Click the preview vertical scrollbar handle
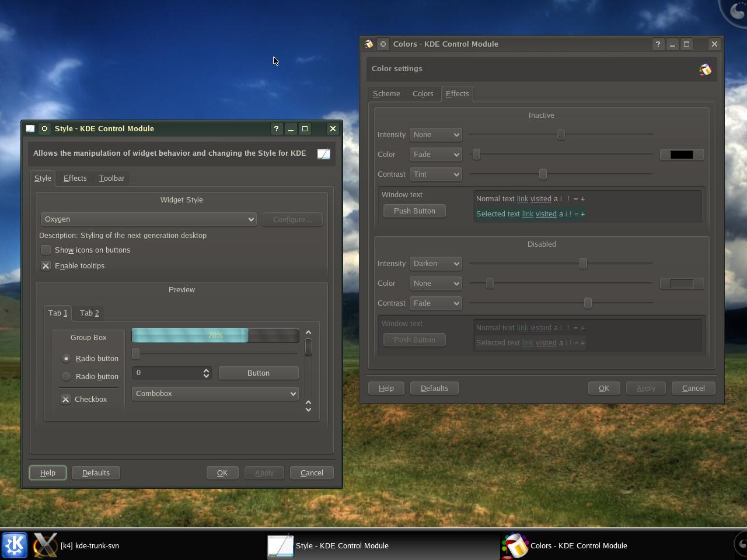This screenshot has height=560, width=747. click(308, 348)
